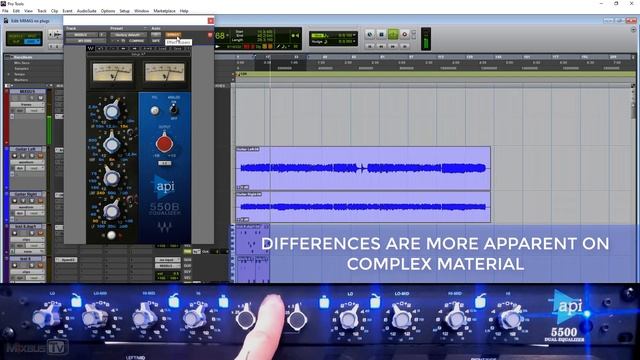Click the Markers ruler entry
The image size is (640, 360).
pos(21,80)
